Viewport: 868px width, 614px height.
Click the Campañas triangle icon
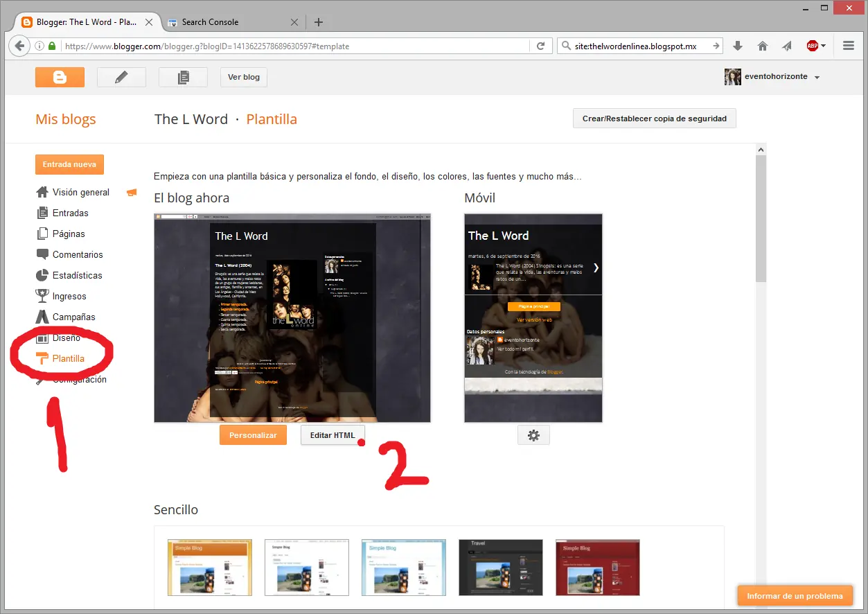click(42, 317)
